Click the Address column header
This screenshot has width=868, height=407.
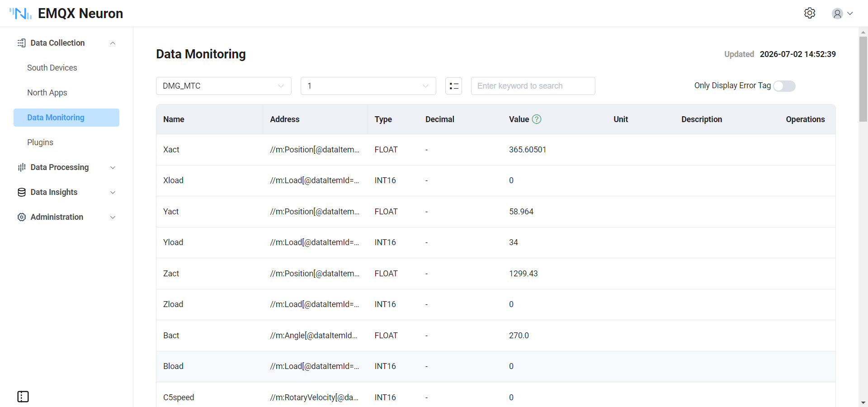[x=285, y=119]
